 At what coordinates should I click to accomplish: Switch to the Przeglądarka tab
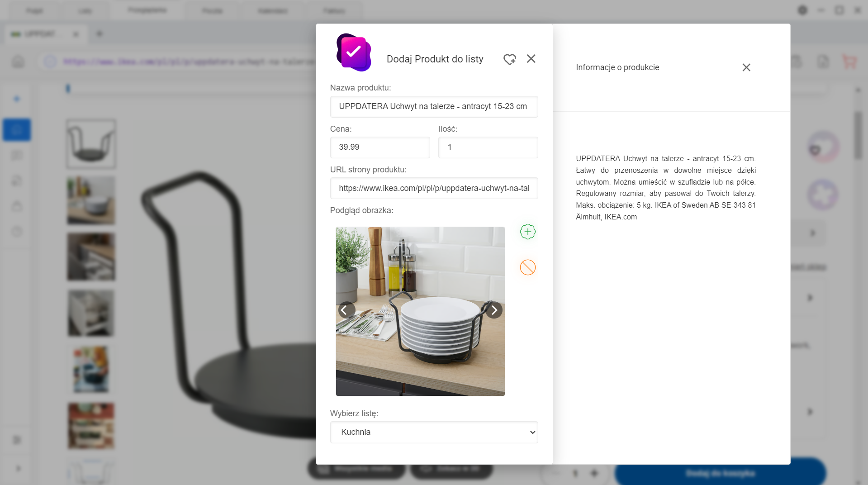point(147,9)
